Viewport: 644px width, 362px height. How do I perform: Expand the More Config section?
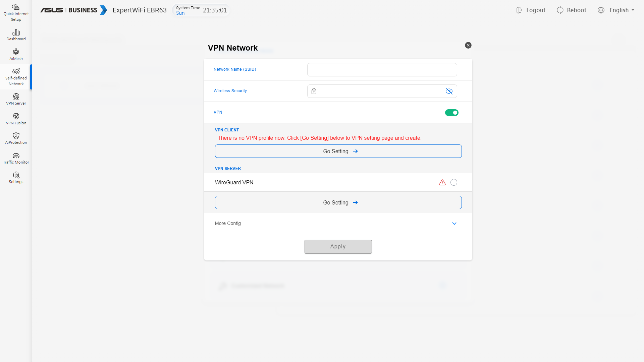tap(454, 223)
